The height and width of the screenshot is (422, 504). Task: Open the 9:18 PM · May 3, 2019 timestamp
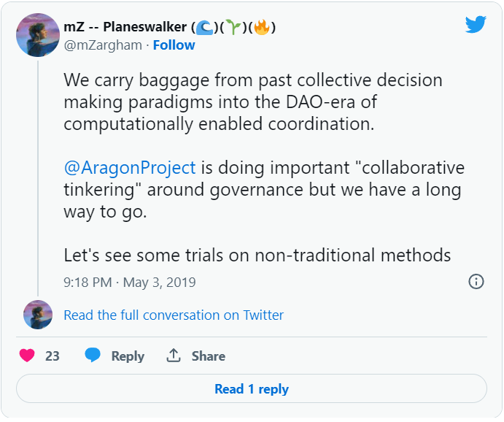[x=130, y=282]
